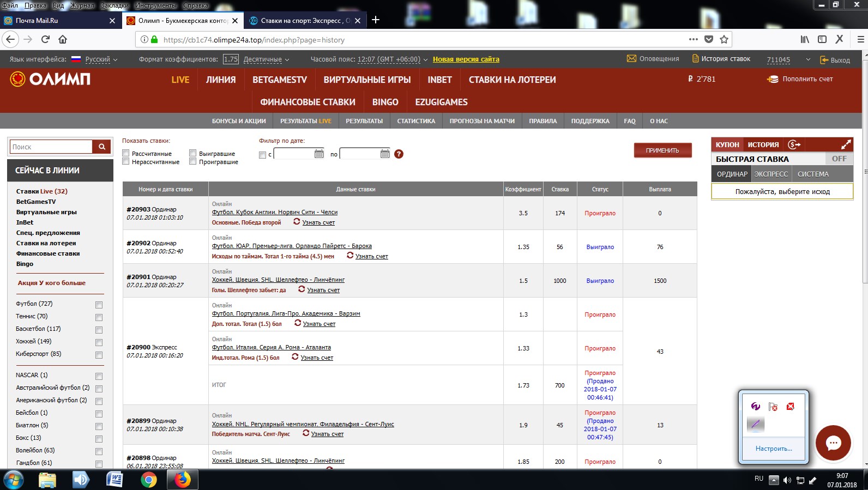868x490 pixels.
Task: Open the ВИРТУАЛЬНЫЕ ИГРЫ section
Action: [367, 80]
